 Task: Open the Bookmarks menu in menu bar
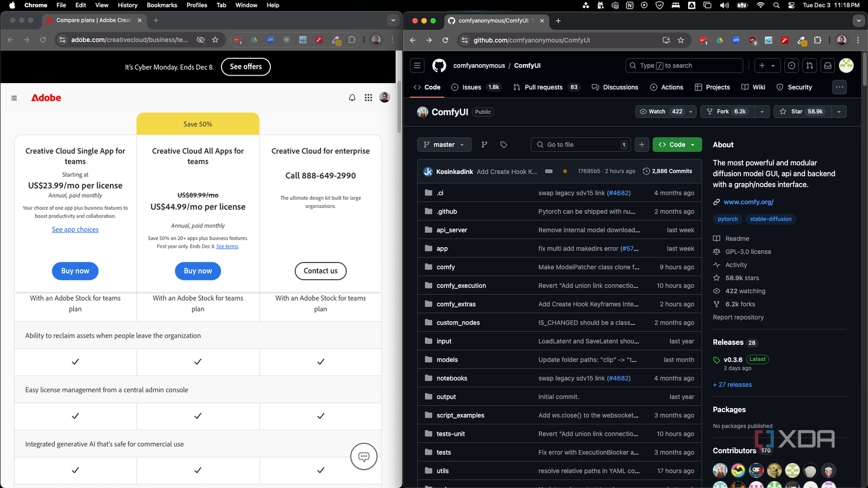162,5
